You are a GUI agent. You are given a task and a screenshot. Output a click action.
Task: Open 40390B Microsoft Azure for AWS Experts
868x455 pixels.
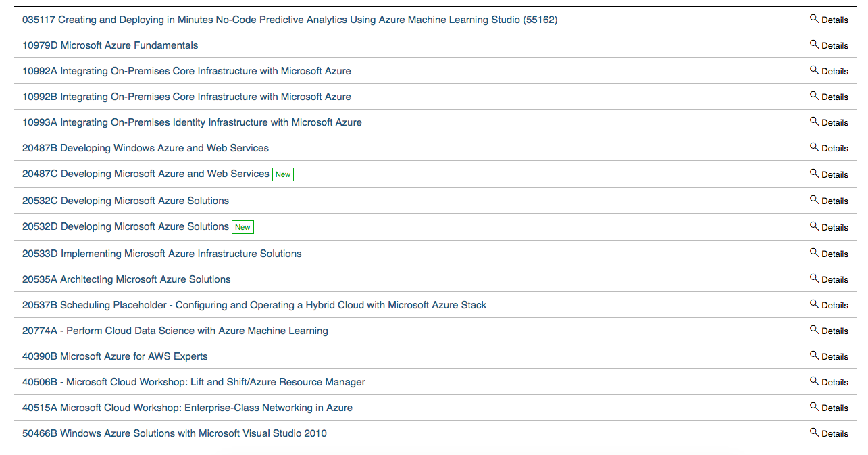[115, 356]
